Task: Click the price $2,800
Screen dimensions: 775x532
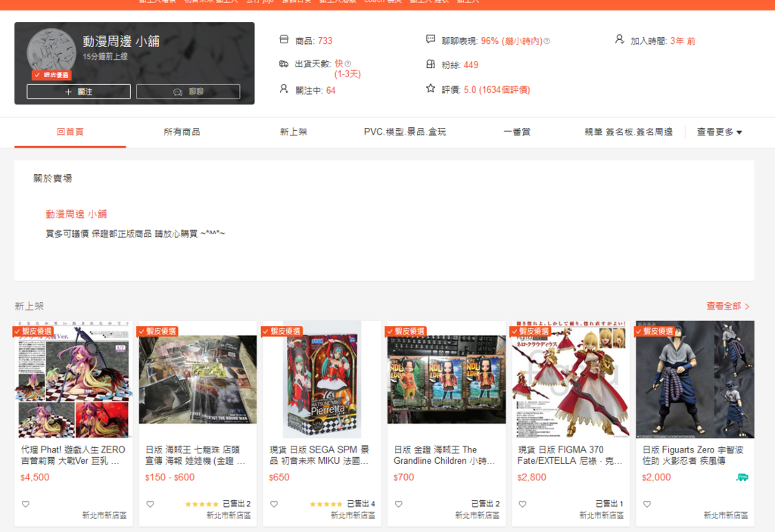Action: pos(532,478)
